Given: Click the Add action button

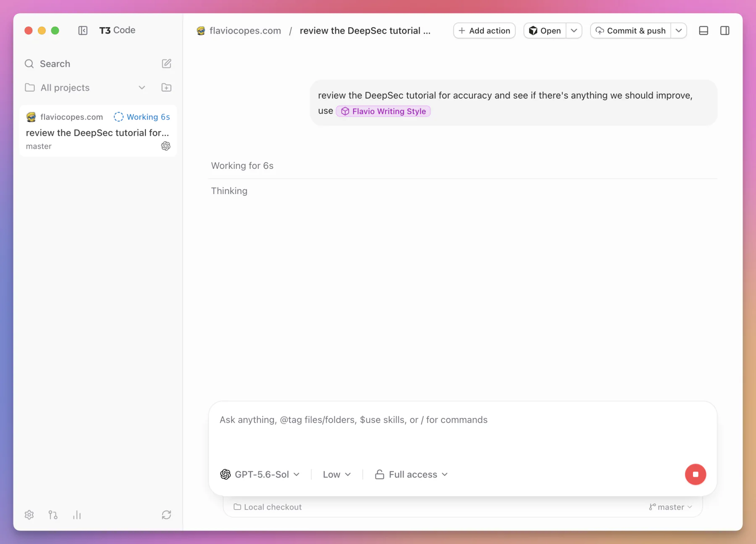Looking at the screenshot, I should 484,31.
